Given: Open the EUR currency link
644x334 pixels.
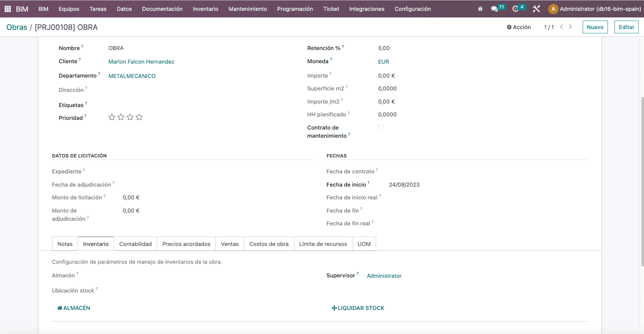Looking at the screenshot, I should (x=384, y=62).
